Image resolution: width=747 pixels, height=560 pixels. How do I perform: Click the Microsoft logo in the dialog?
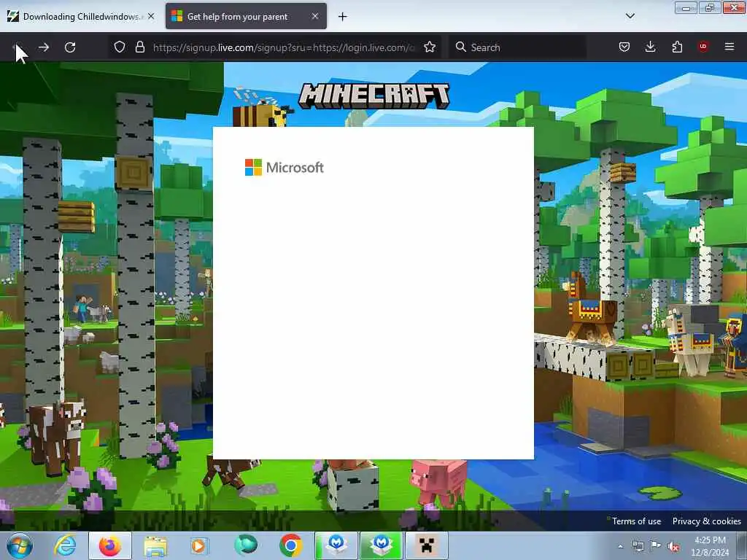285,167
